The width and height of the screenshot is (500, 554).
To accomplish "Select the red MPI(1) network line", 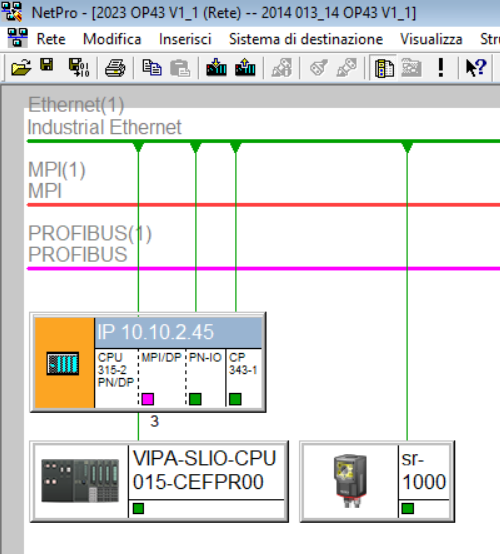I will (x=263, y=205).
